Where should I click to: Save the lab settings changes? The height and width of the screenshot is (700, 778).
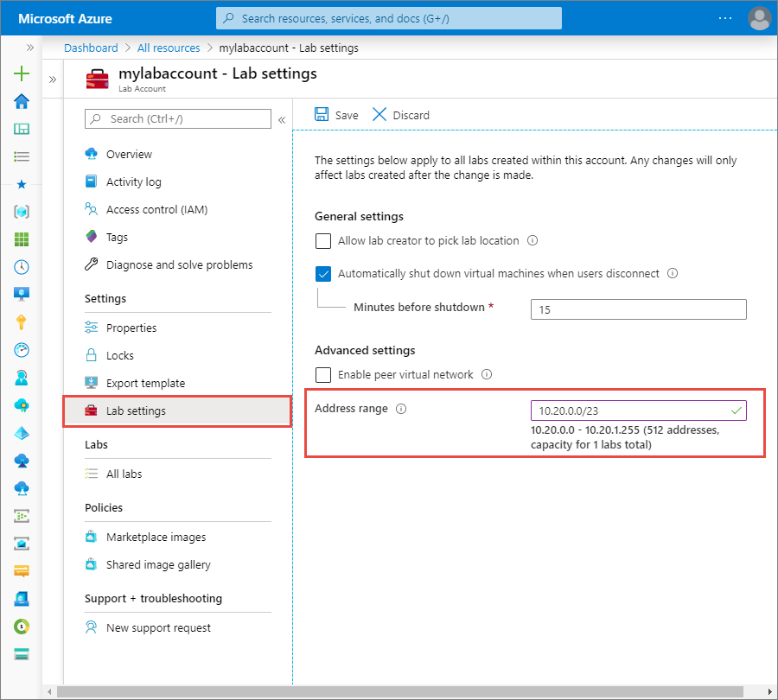[335, 114]
